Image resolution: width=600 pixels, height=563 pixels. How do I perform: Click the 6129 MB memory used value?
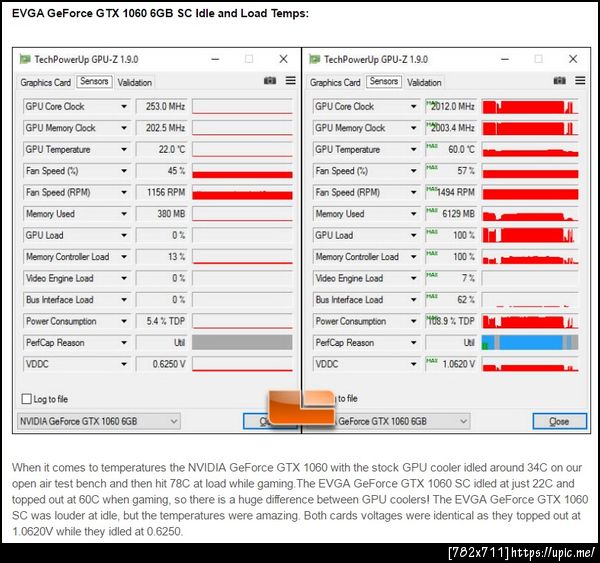[452, 214]
